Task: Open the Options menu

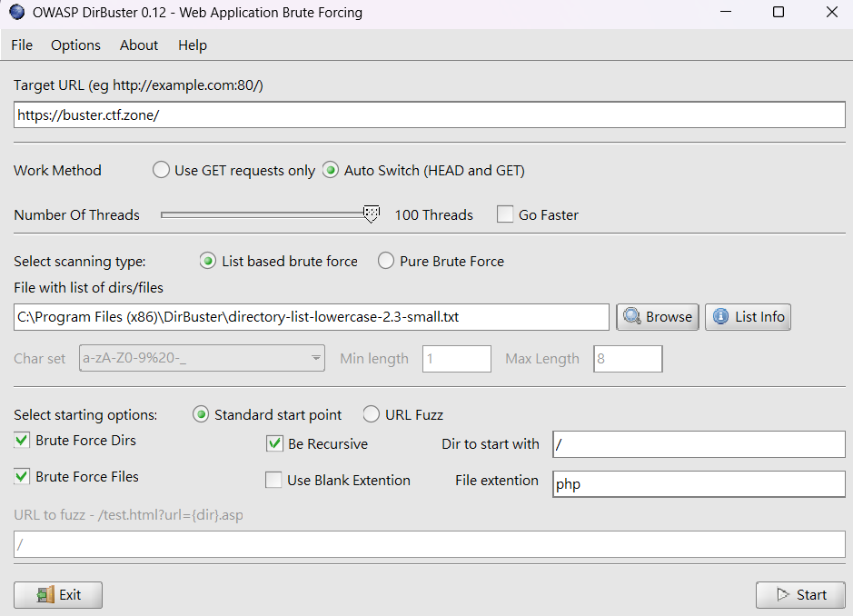Action: click(x=75, y=45)
